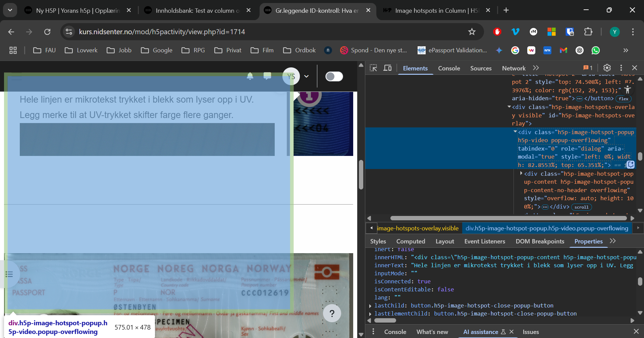Image resolution: width=644 pixels, height=338 pixels.
Task: Select image-hotspots-overlay.visible breadcrumb
Action: [x=418, y=228]
